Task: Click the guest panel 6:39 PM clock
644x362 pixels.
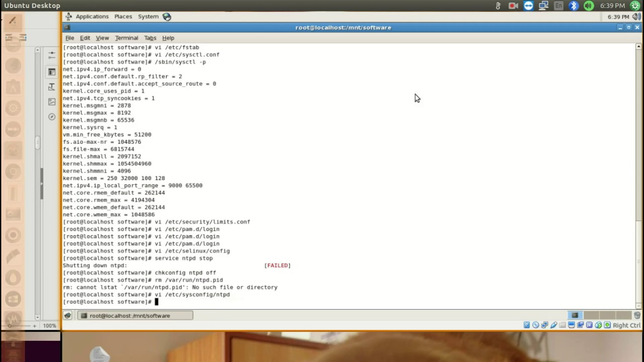Action: point(618,17)
